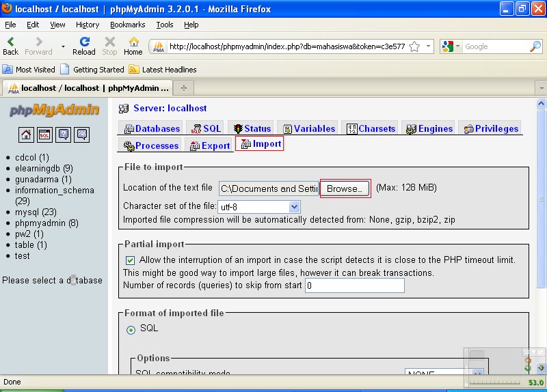This screenshot has height=392, width=547.
Task: Open the character set utf-8 dropdown
Action: 259,207
